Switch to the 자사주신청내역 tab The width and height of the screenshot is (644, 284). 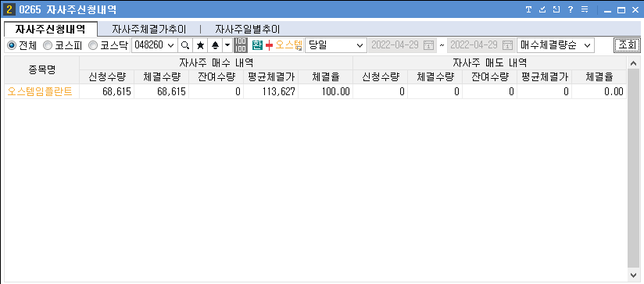click(x=51, y=29)
